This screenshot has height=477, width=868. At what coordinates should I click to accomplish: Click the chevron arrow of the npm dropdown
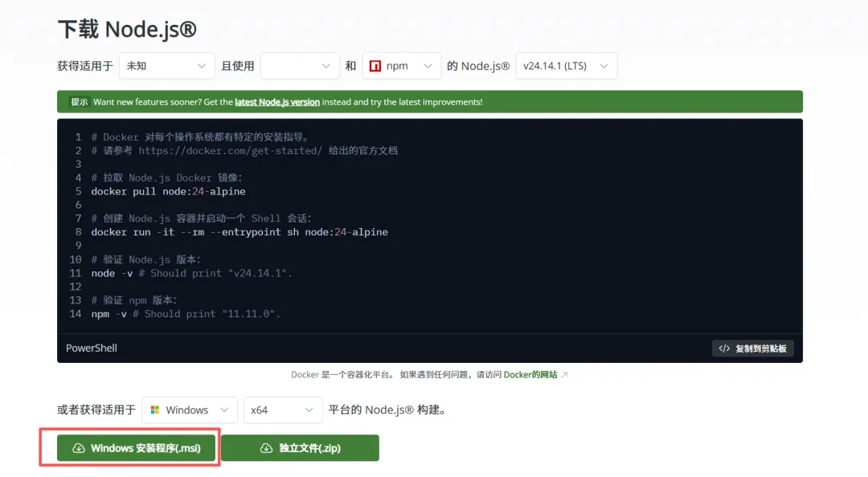click(428, 66)
